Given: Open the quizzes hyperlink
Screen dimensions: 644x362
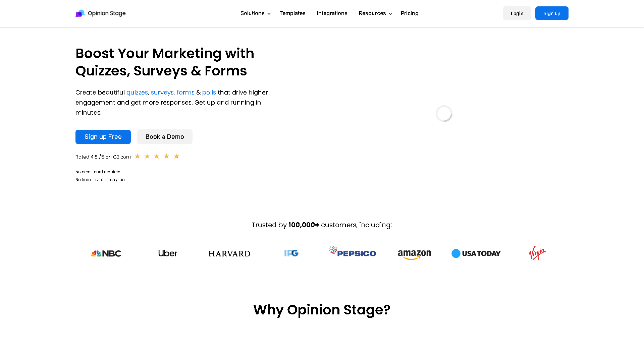Looking at the screenshot, I should 137,93.
